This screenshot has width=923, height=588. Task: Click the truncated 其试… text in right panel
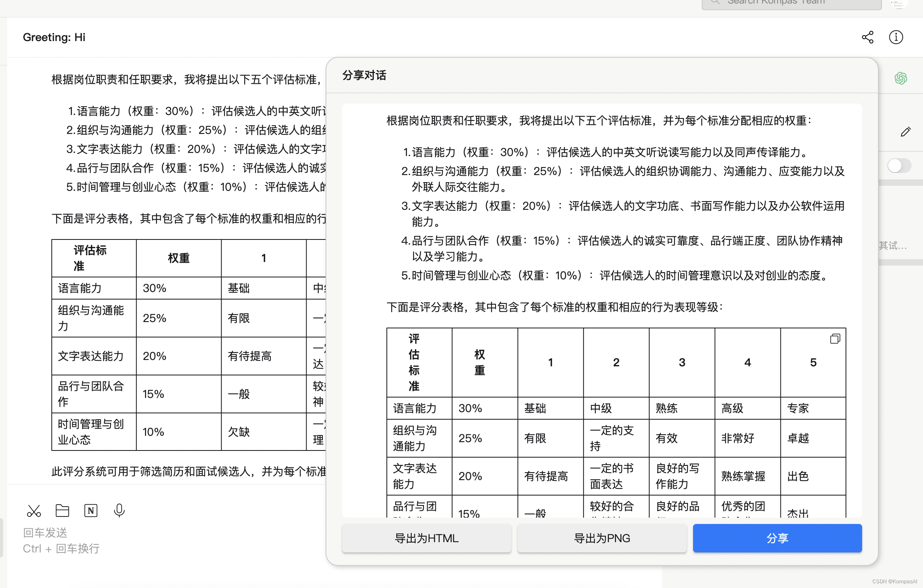pos(893,246)
